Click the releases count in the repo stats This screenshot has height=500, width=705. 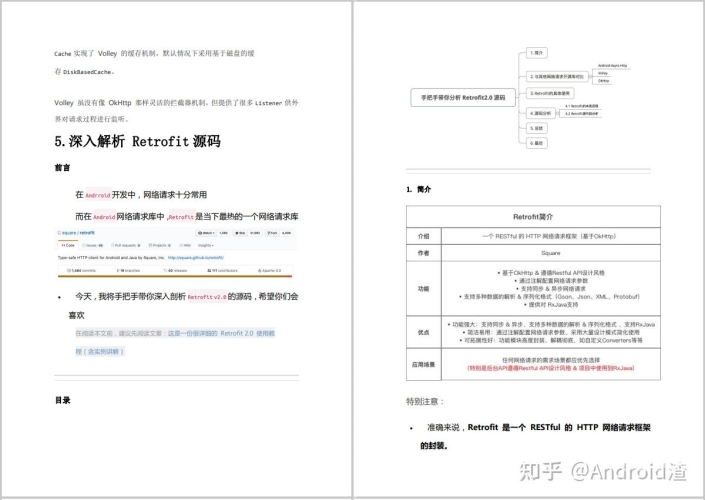click(x=175, y=271)
